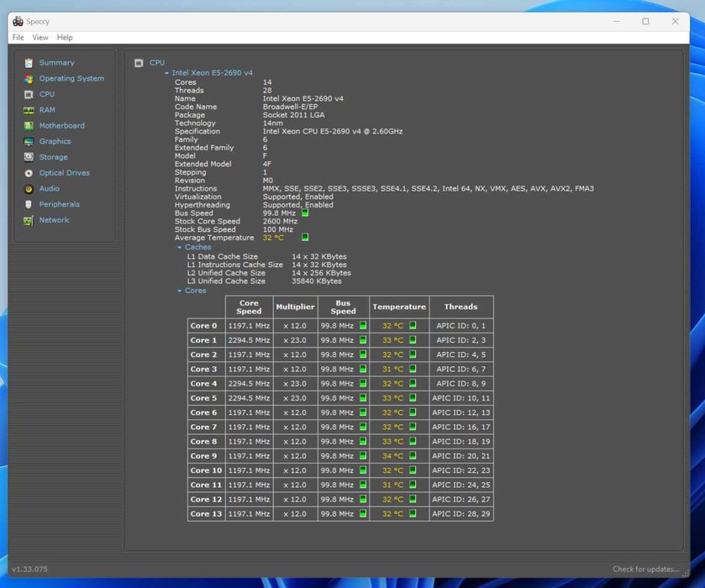The image size is (705, 588).
Task: Open the Storage drive icon
Action: (29, 157)
